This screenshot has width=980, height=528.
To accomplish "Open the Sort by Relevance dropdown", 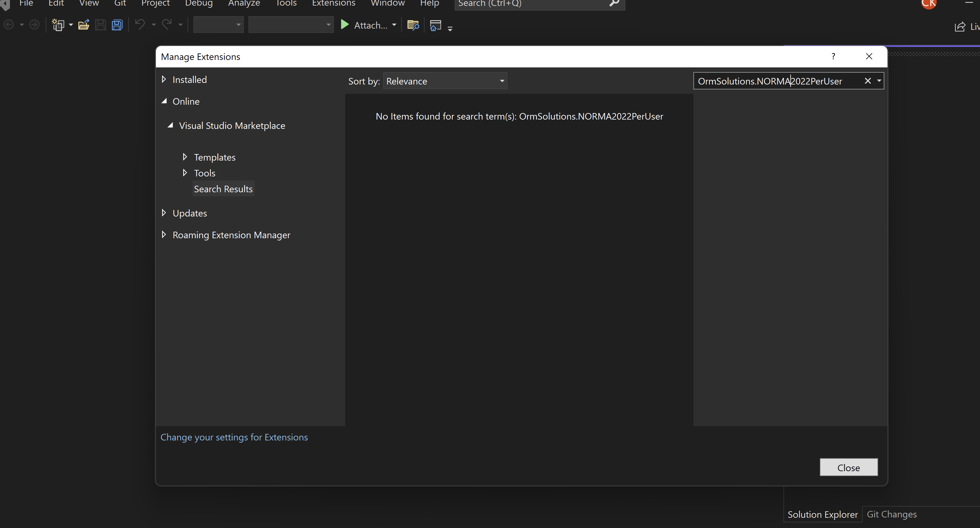I will pos(445,81).
